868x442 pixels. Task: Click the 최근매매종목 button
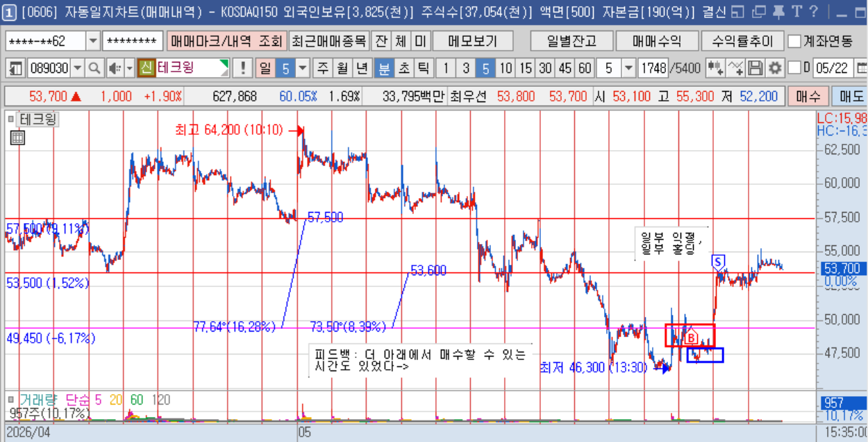click(328, 41)
